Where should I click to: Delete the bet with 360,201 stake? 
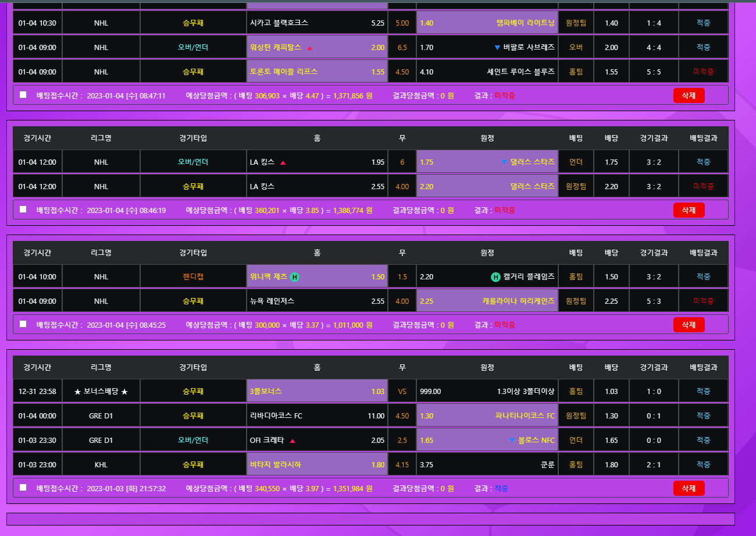689,210
